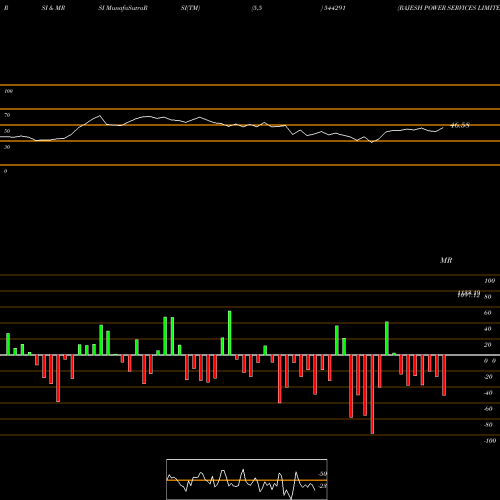Click the MR axis label -60
The image size is (500, 500).
[488, 409]
